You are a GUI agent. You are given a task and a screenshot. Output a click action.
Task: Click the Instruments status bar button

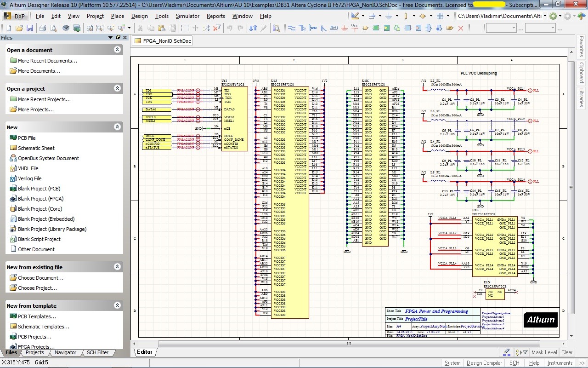560,363
